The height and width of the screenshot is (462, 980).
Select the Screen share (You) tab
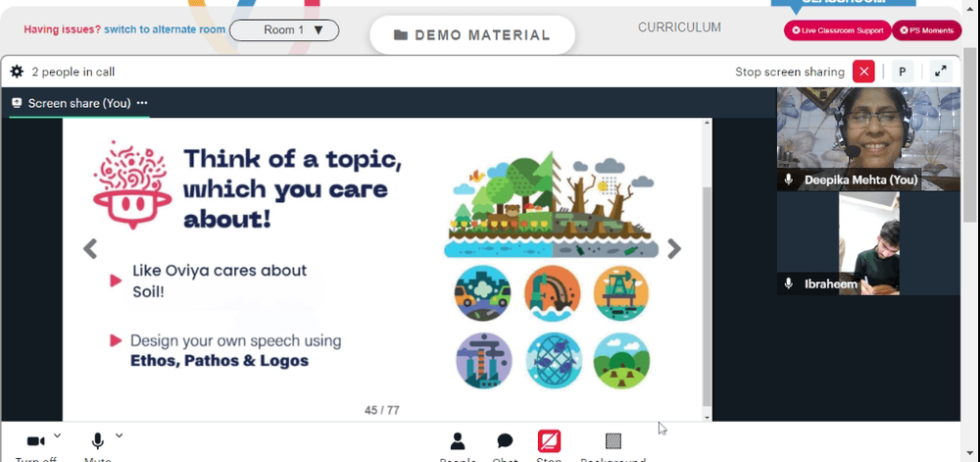79,103
